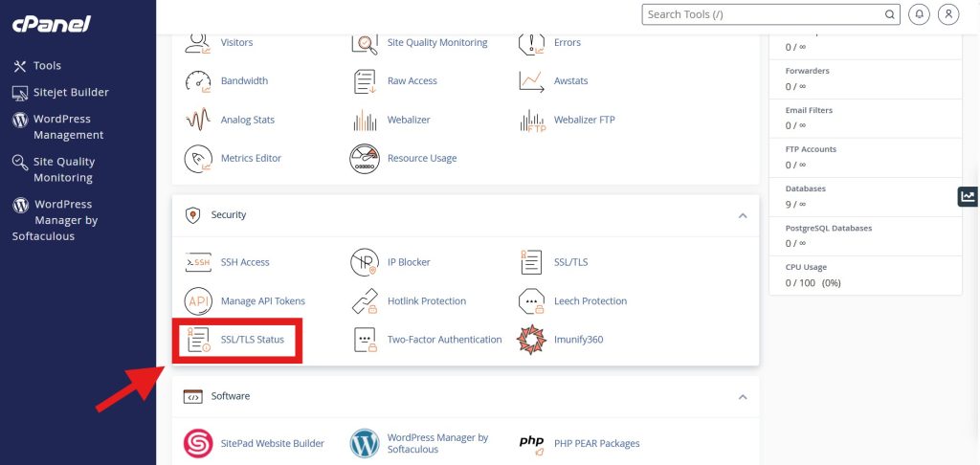Open the Two-Factor Authentication icon
Viewport: 980px width, 465px height.
pyautogui.click(x=365, y=340)
